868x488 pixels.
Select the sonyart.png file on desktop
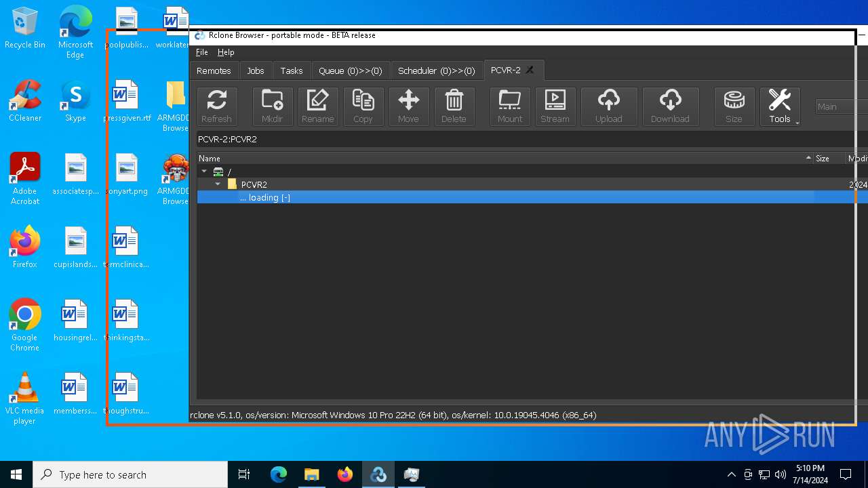pos(127,175)
